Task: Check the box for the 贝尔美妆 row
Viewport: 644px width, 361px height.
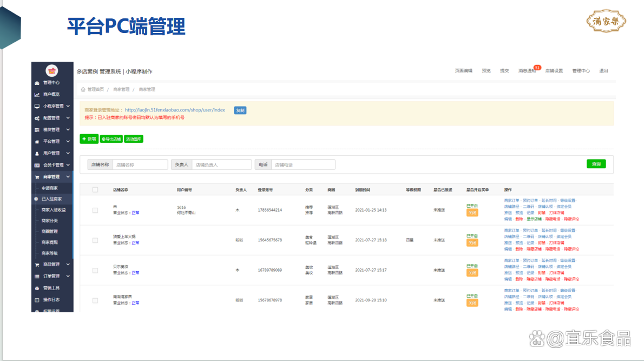Action: click(x=95, y=270)
